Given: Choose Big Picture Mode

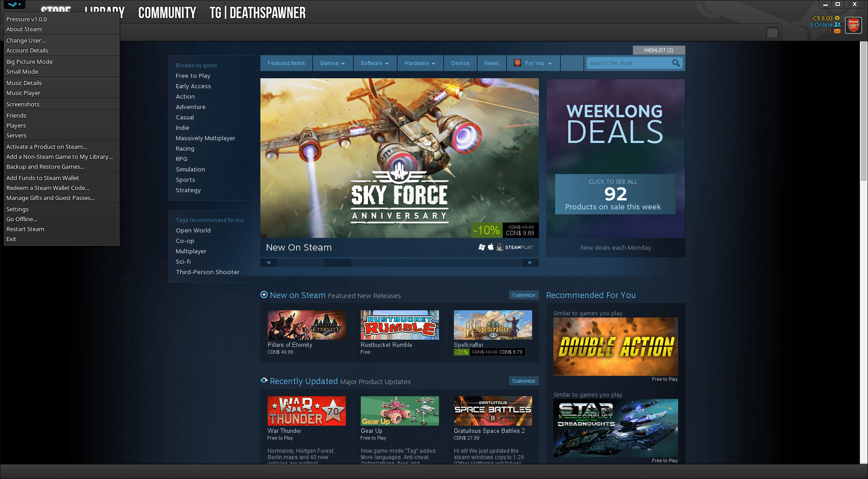Looking at the screenshot, I should (x=61, y=62).
